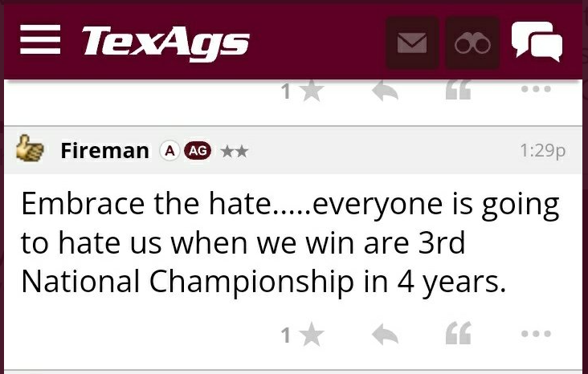This screenshot has width=588, height=374.
Task: Open private messages envelope icon
Action: (x=412, y=43)
